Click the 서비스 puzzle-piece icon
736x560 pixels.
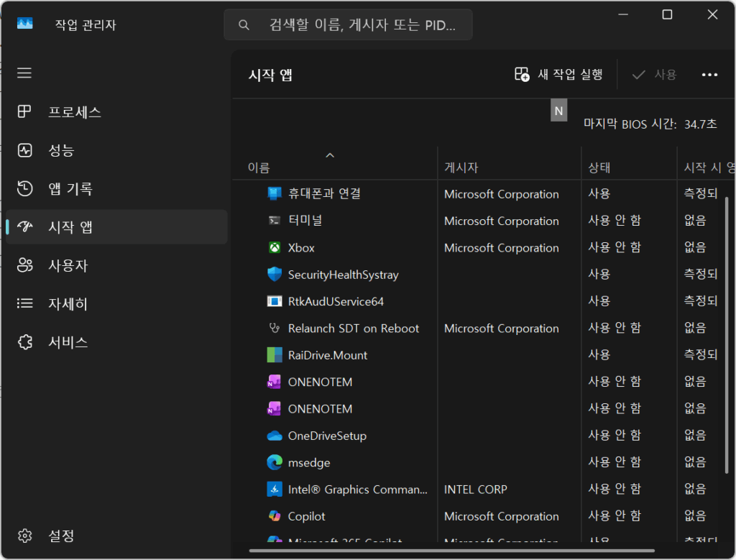25,342
